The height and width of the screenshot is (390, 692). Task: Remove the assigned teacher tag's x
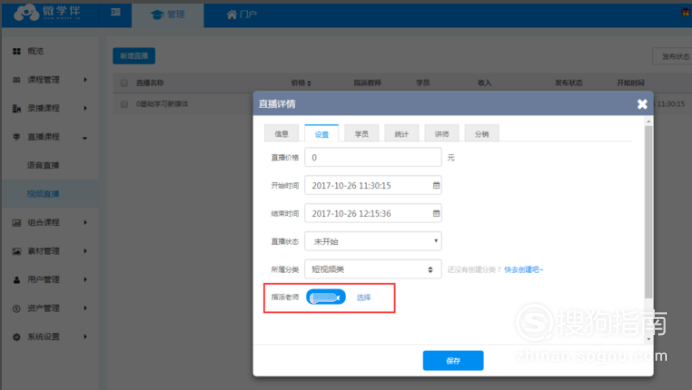click(338, 298)
